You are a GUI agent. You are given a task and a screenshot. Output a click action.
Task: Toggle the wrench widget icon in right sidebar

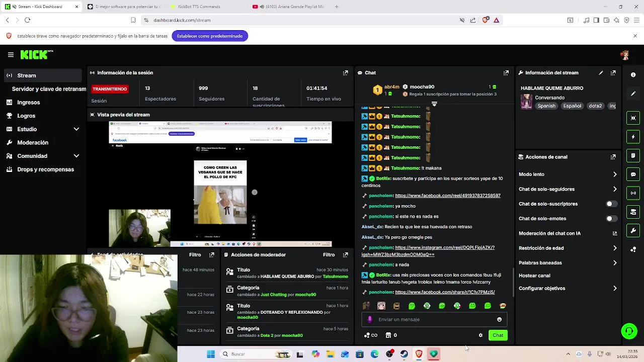[633, 231]
